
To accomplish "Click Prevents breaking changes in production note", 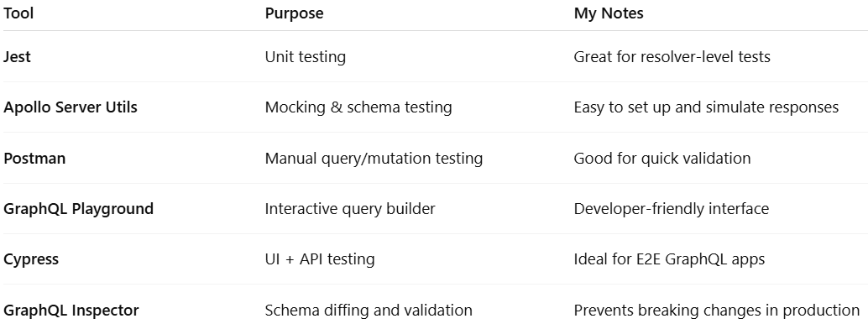I will 716,311.
